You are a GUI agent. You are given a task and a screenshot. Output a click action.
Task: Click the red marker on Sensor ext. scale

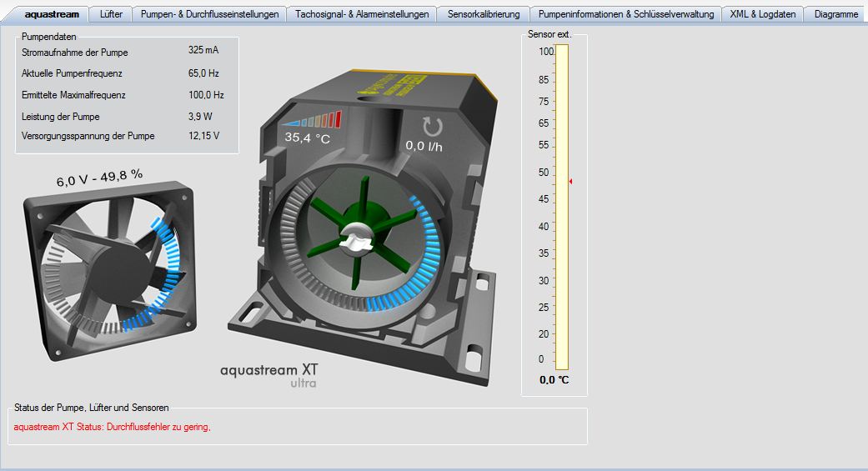571,181
